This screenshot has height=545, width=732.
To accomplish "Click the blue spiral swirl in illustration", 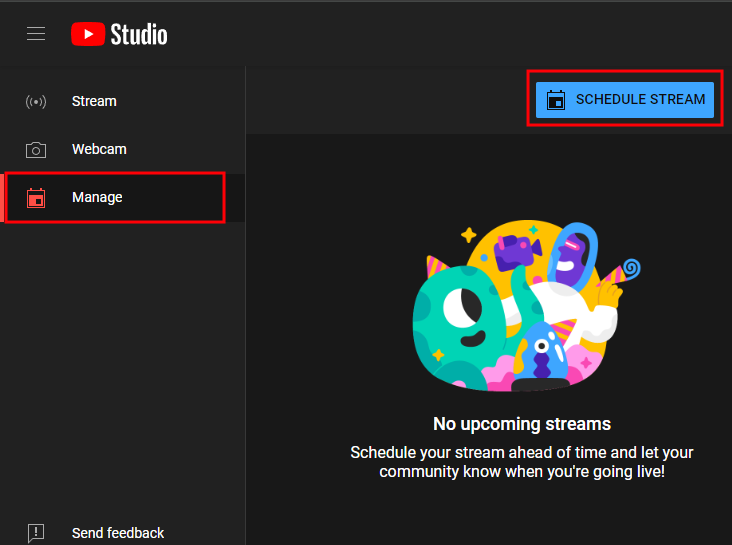I will pyautogui.click(x=631, y=268).
